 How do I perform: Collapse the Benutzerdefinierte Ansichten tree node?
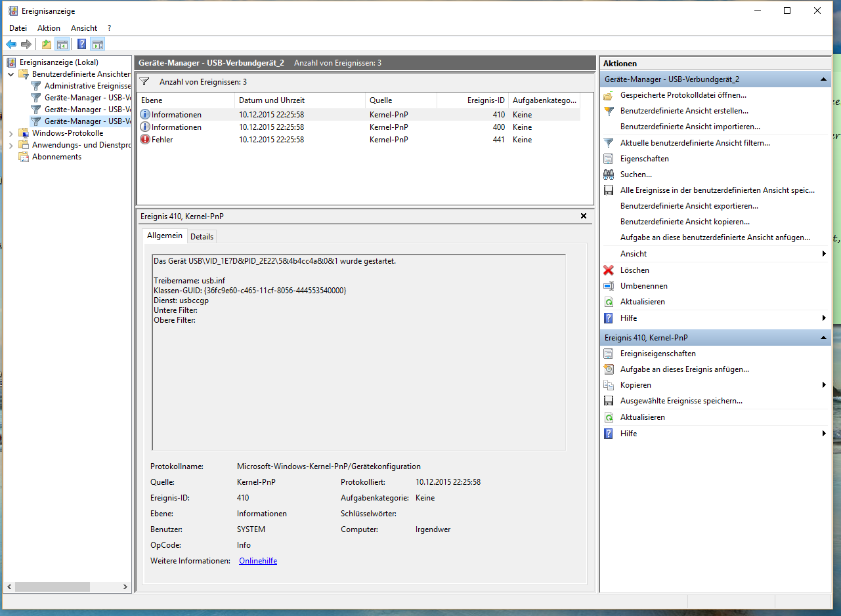click(x=11, y=74)
